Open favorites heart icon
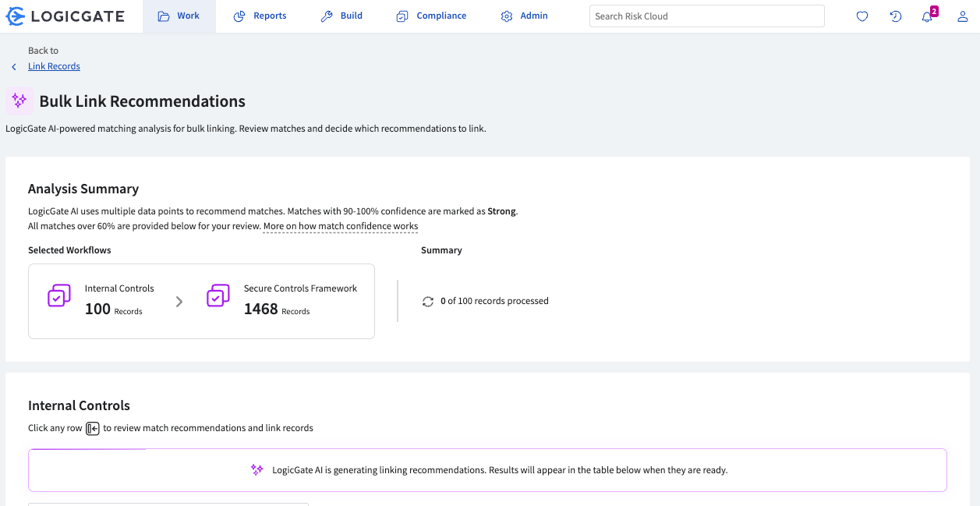 tap(862, 16)
